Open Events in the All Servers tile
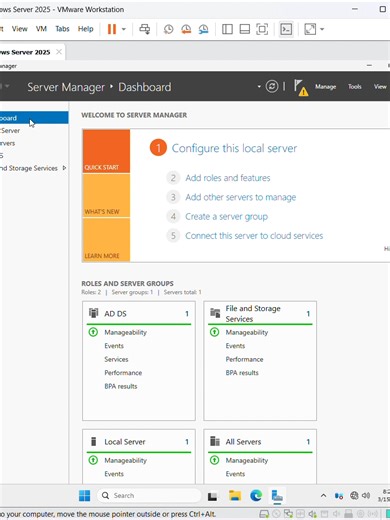 [x=235, y=474]
